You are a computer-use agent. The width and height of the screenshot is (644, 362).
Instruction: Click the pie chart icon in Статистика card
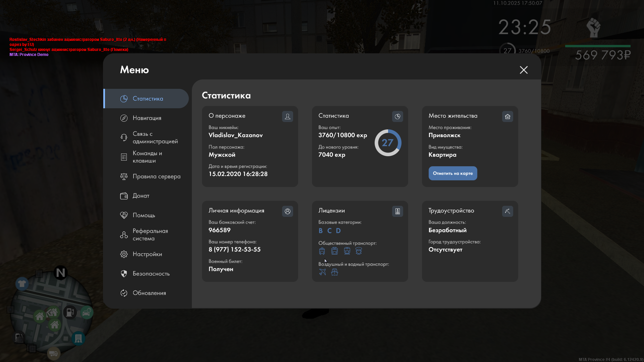397,116
